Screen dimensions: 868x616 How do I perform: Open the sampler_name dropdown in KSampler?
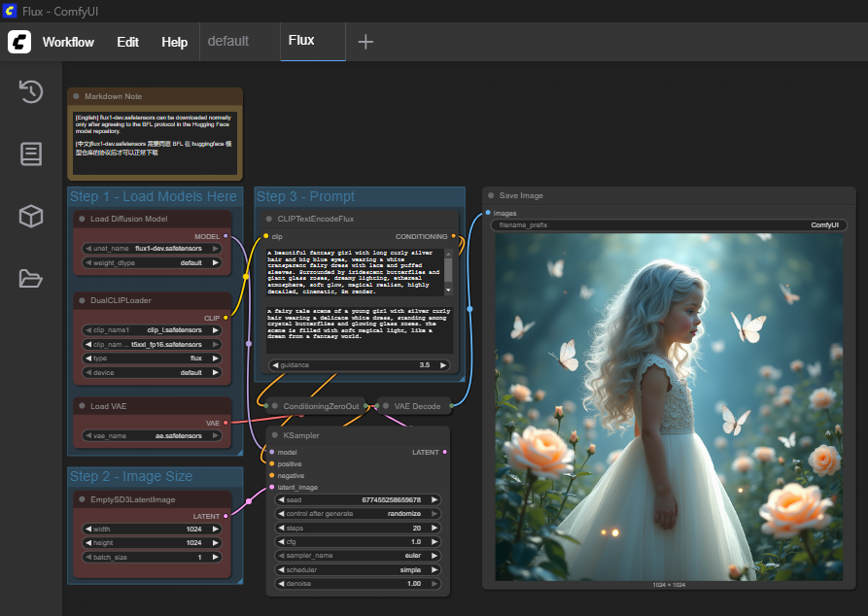[x=357, y=556]
